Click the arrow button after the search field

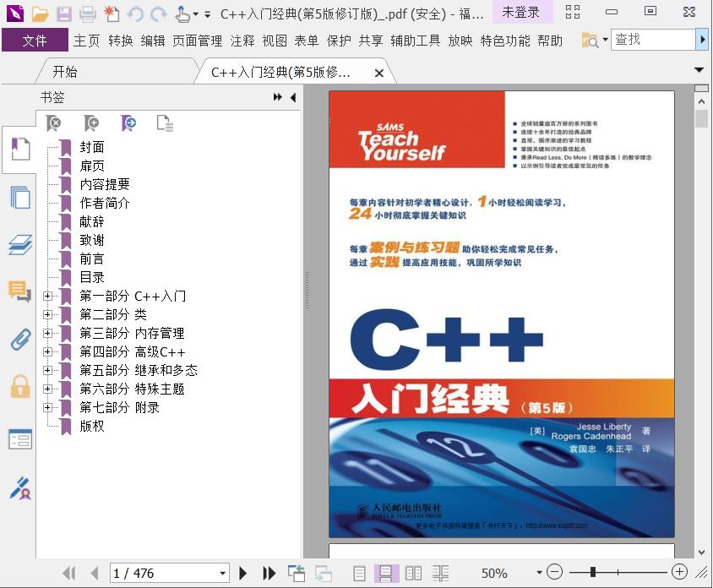click(702, 40)
